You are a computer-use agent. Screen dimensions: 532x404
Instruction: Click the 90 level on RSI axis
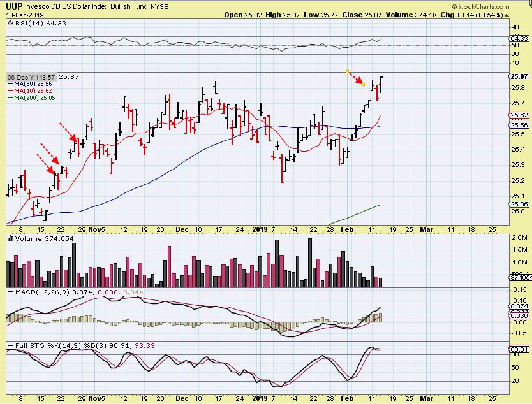pyautogui.click(x=515, y=27)
